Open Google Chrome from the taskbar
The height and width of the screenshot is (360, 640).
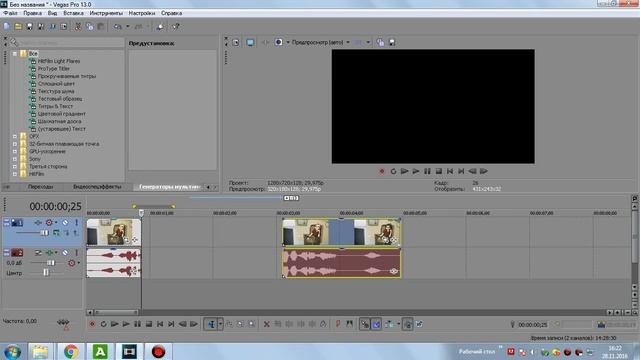click(71, 351)
